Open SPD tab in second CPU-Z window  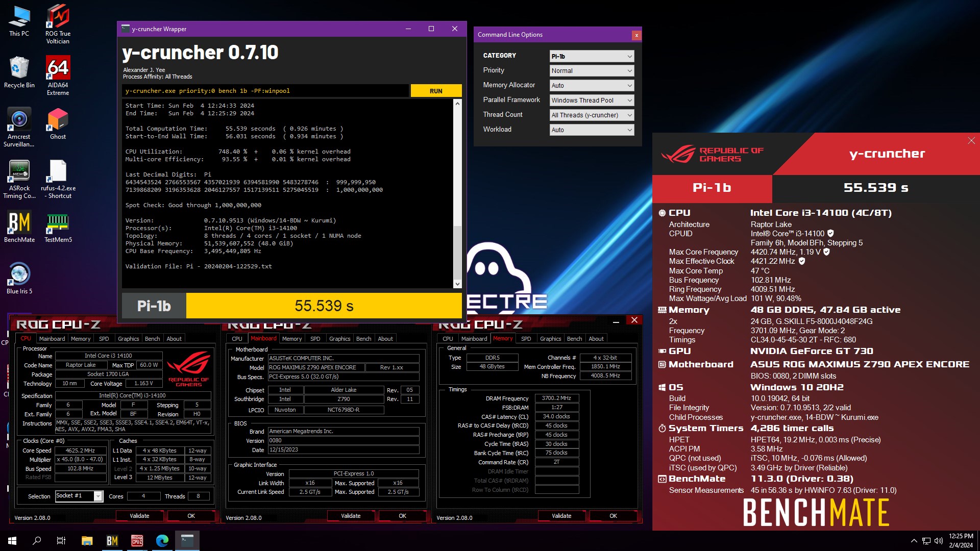(x=315, y=339)
